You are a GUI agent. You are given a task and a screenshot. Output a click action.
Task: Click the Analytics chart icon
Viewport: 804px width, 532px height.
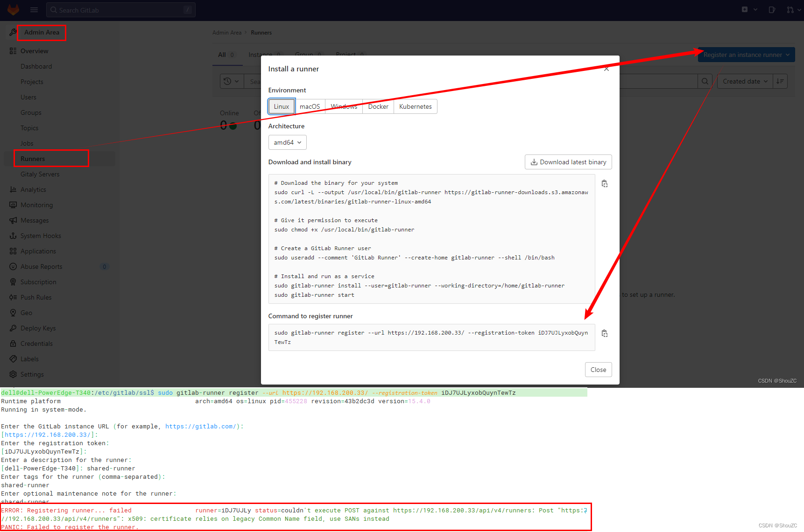13,189
